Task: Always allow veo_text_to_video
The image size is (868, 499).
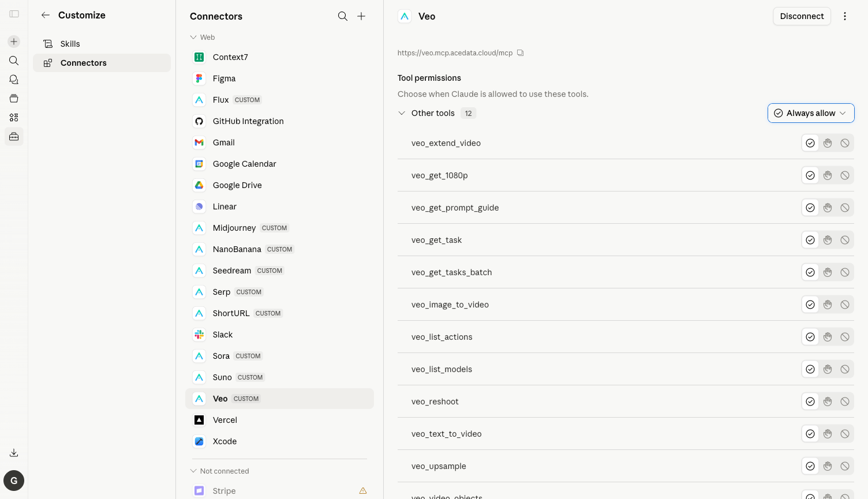Action: (810, 434)
